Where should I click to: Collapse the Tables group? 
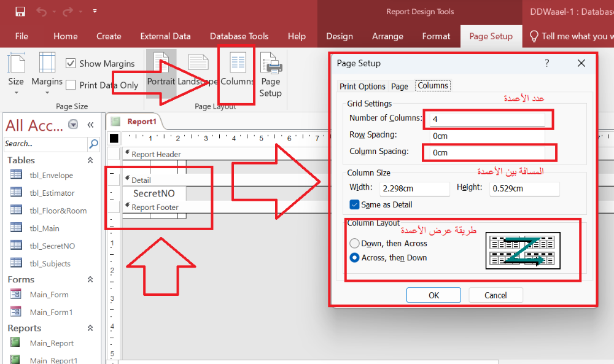click(x=90, y=160)
